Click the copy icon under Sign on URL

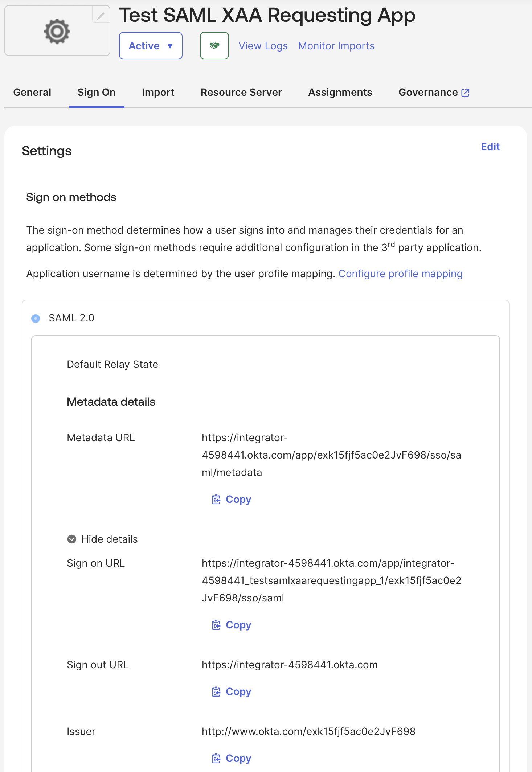[216, 625]
